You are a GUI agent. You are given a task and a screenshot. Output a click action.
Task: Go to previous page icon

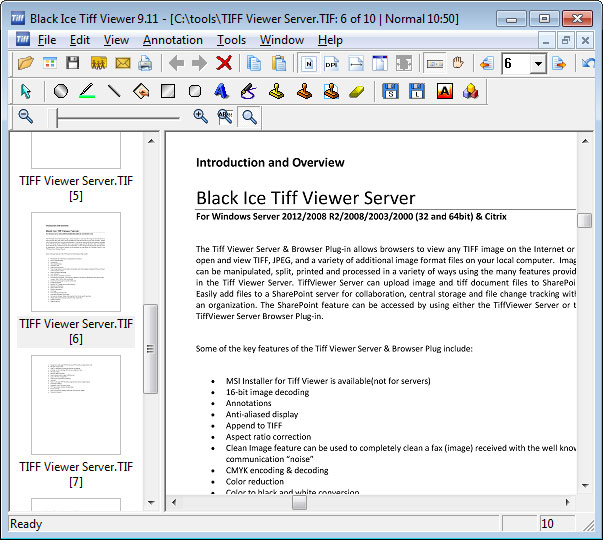tap(487, 63)
